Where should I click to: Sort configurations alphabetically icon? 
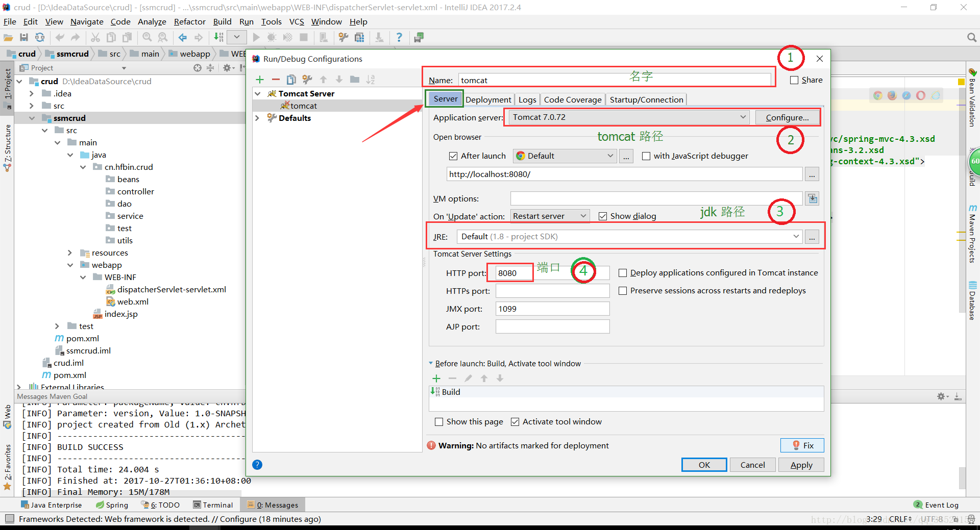pos(371,80)
